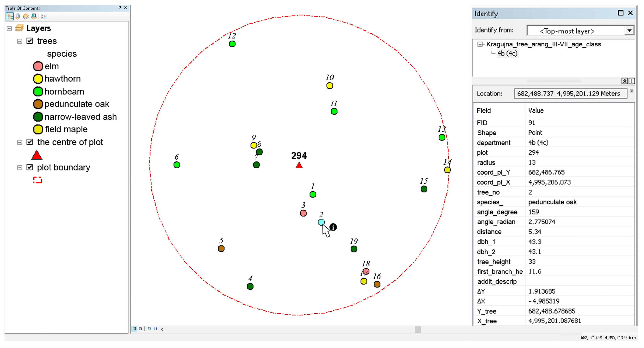The image size is (644, 348).
Task: Pin the Table Of Contents panel
Action: pyautogui.click(x=120, y=8)
